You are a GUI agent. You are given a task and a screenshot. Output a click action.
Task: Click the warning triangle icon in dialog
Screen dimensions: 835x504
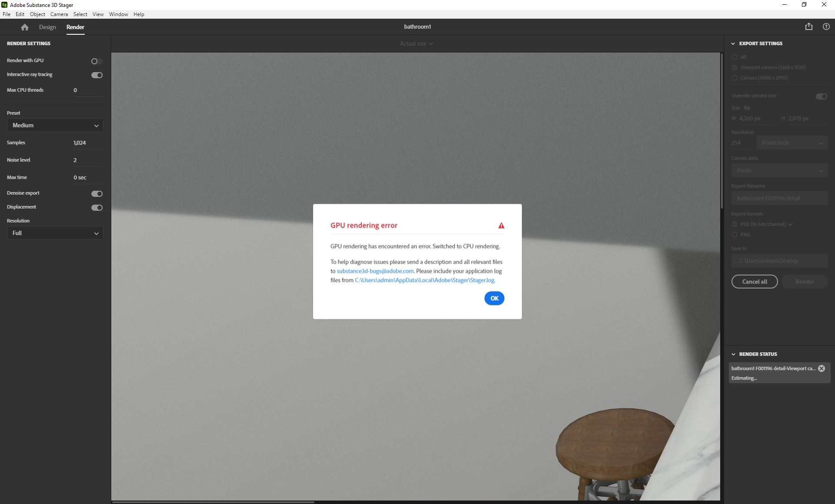tap(501, 225)
